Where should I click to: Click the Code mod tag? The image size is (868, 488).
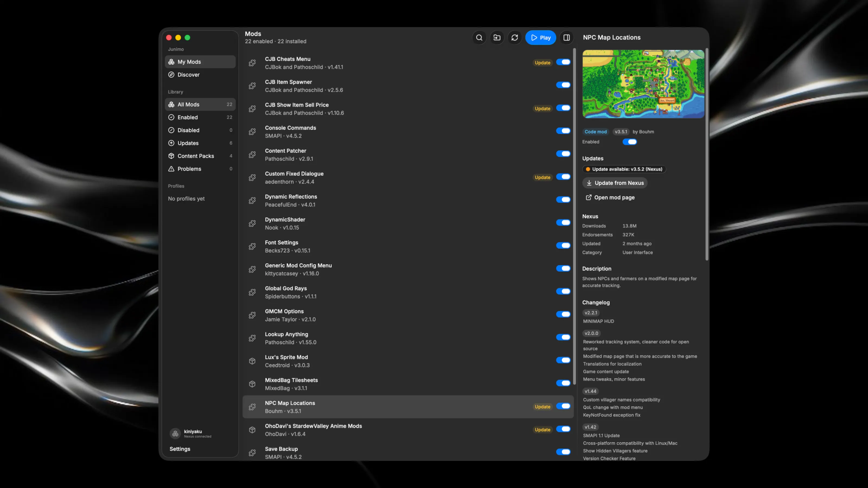coord(595,132)
